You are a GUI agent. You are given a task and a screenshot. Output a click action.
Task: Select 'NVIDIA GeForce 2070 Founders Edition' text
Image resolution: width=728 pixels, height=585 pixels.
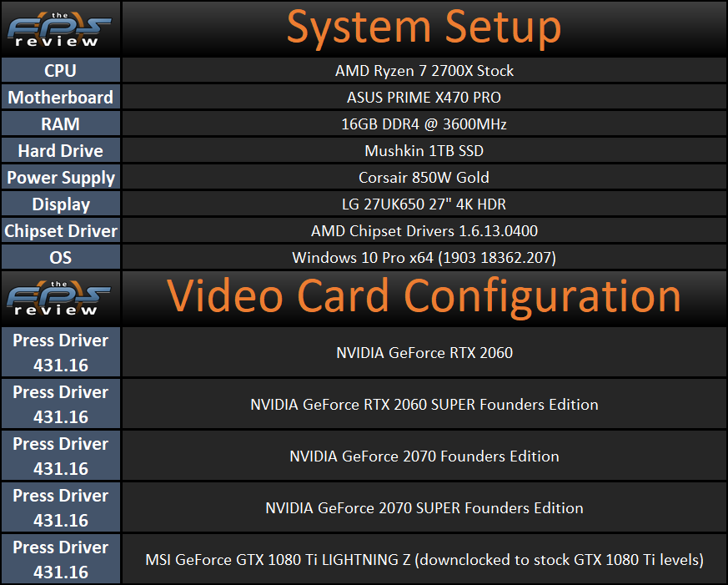coord(424,456)
